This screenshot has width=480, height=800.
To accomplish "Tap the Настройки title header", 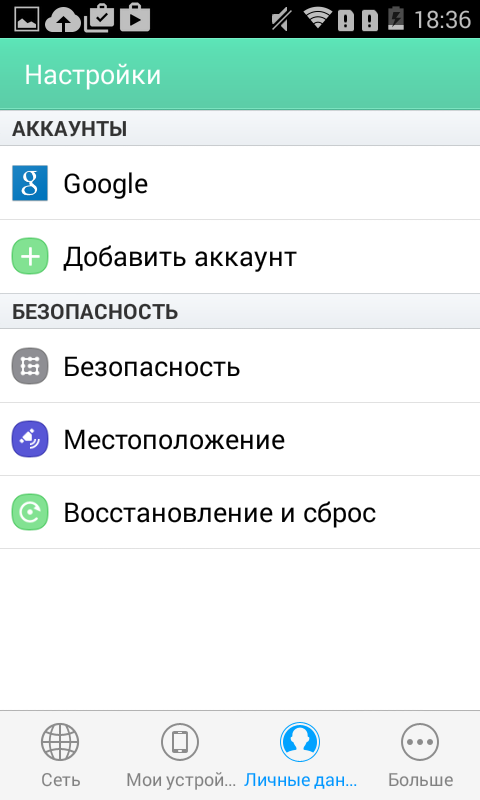I will point(93,75).
